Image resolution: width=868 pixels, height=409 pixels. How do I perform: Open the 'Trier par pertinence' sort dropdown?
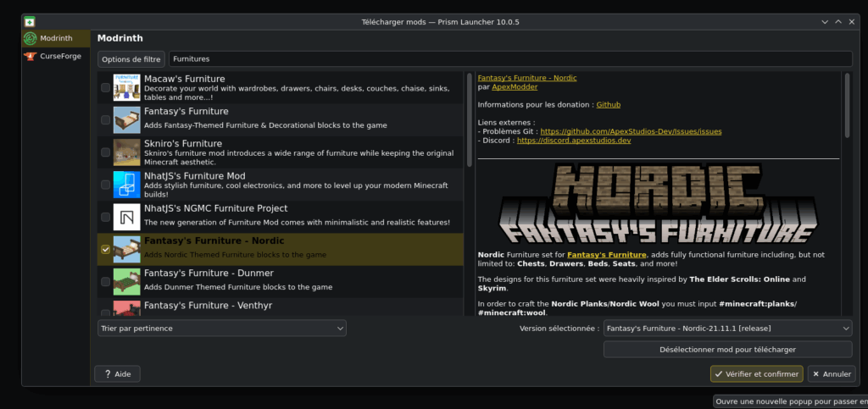tap(221, 328)
